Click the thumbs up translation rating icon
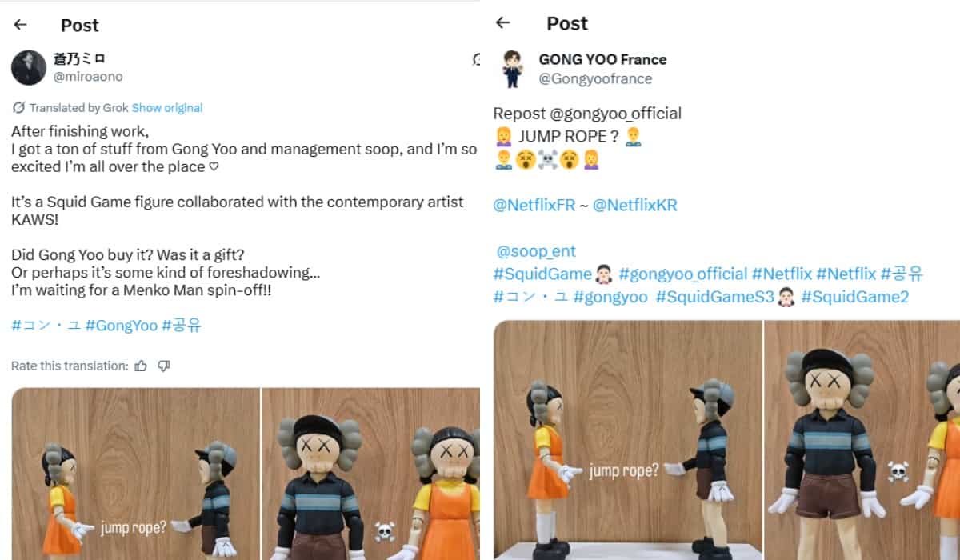Viewport: 960px width, 560px height. tap(141, 366)
